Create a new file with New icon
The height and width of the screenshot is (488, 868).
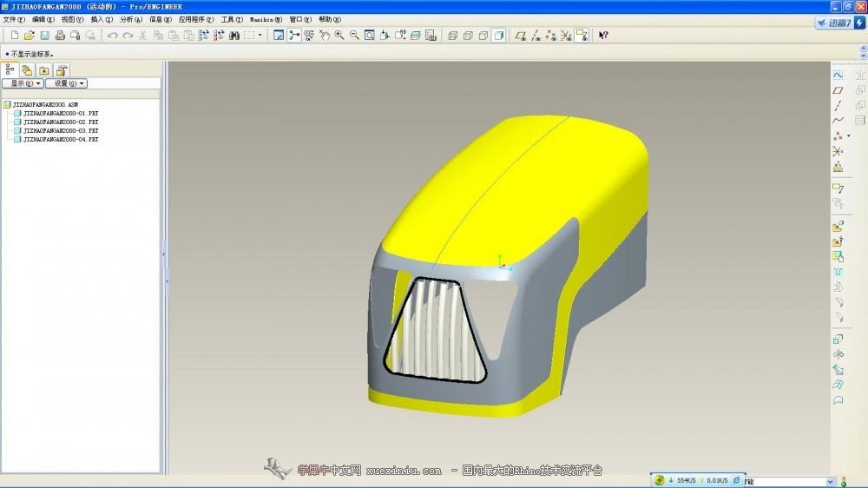(15, 36)
